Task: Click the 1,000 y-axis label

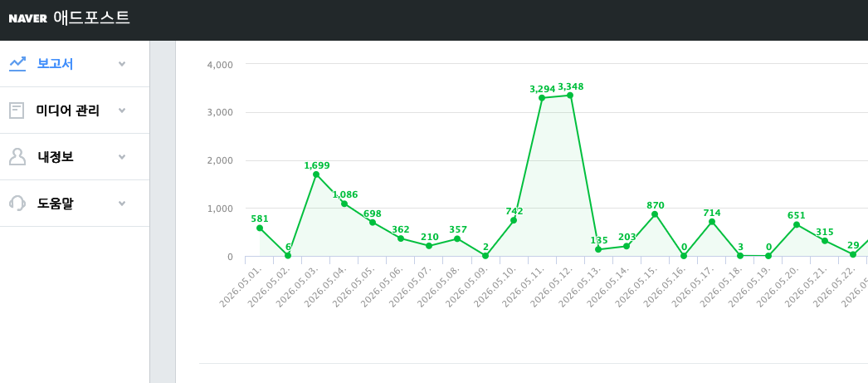Action: coord(220,209)
